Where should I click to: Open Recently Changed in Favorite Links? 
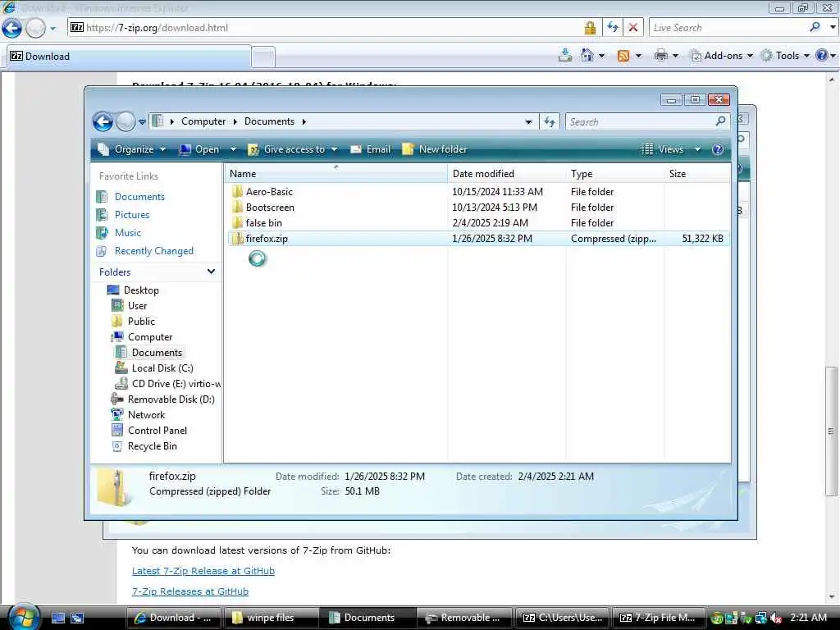153,251
